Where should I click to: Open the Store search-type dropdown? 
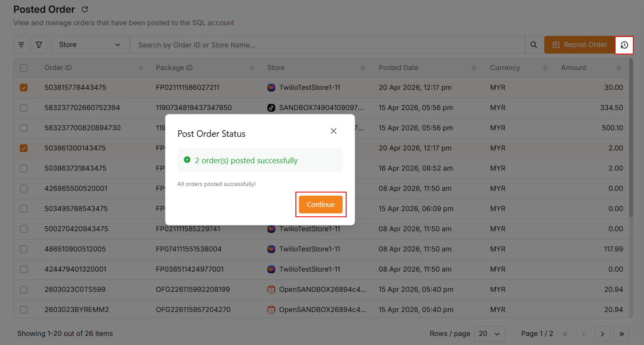(90, 45)
